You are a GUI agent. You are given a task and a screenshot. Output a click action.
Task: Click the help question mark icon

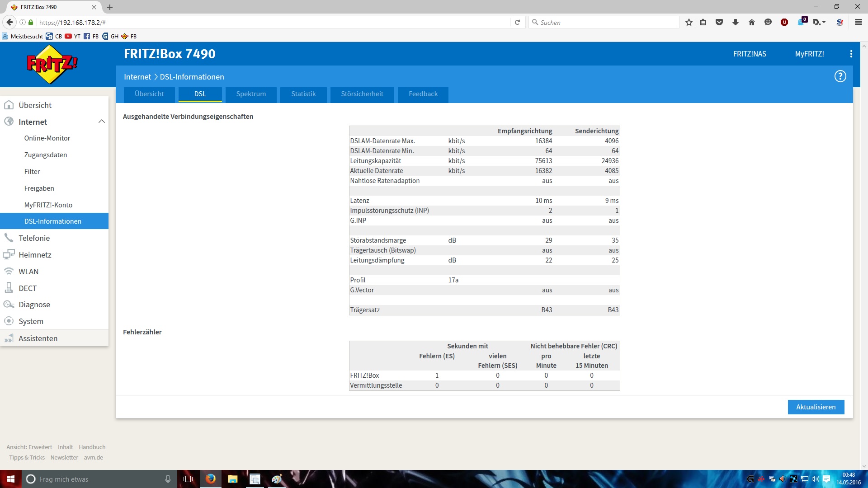click(x=840, y=76)
